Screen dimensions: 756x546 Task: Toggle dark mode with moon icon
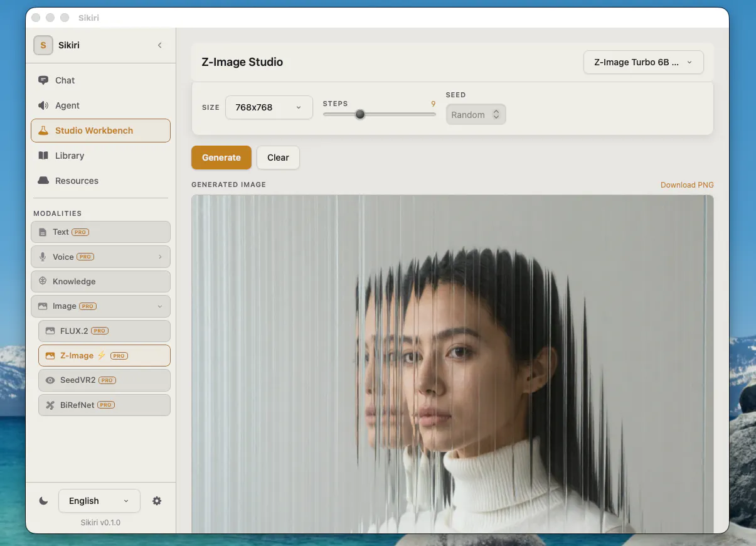pyautogui.click(x=43, y=501)
